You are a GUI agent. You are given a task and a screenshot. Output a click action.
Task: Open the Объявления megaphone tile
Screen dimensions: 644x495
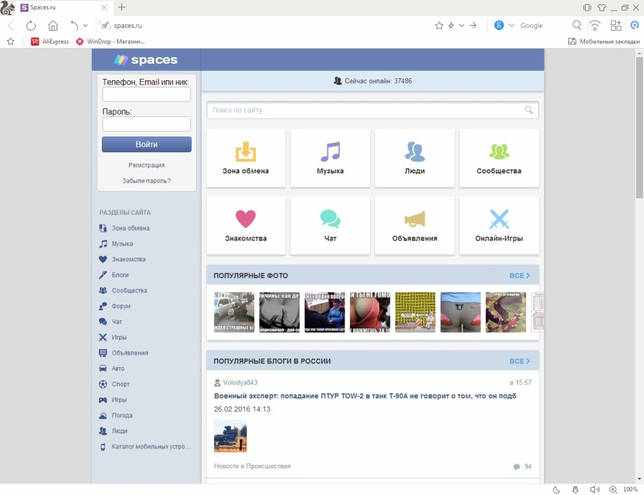415,226
